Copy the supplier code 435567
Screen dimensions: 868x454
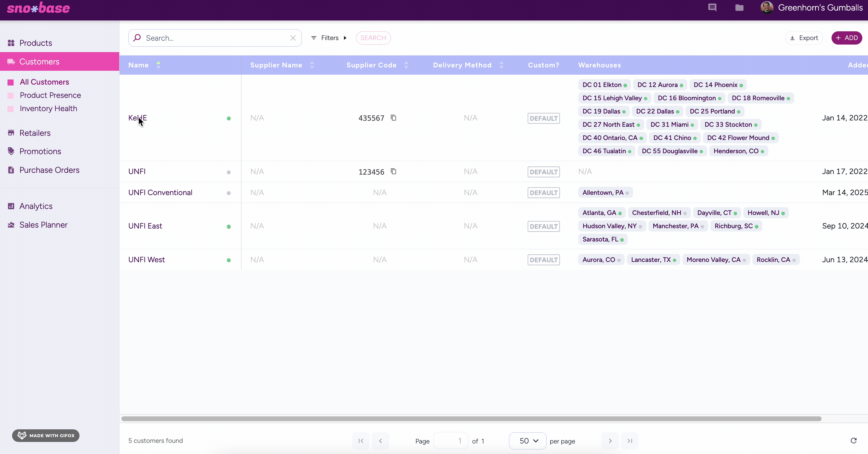(393, 118)
